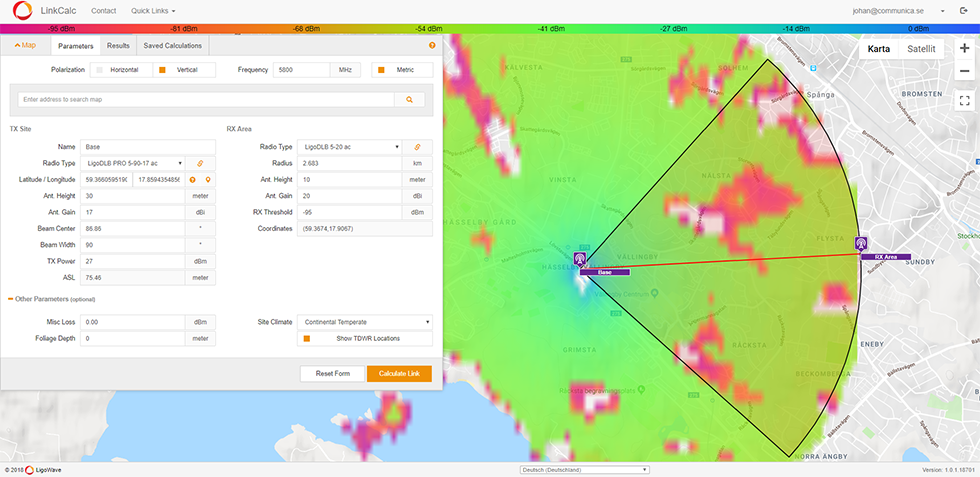Zoom out the map with the minus icon
The image size is (980, 477).
point(964,71)
